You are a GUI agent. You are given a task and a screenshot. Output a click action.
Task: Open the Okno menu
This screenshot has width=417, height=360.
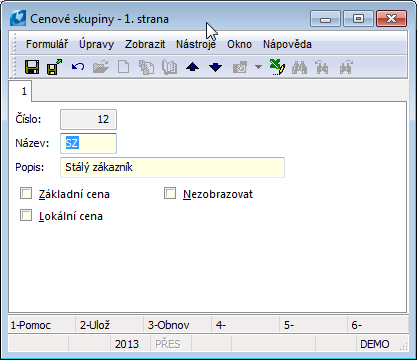[239, 44]
